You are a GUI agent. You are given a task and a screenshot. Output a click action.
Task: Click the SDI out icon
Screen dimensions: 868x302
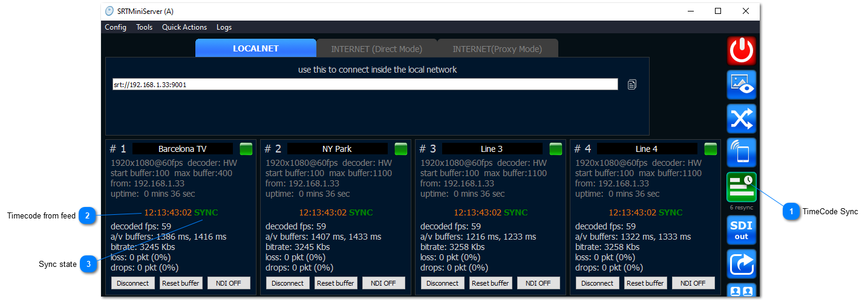[741, 230]
